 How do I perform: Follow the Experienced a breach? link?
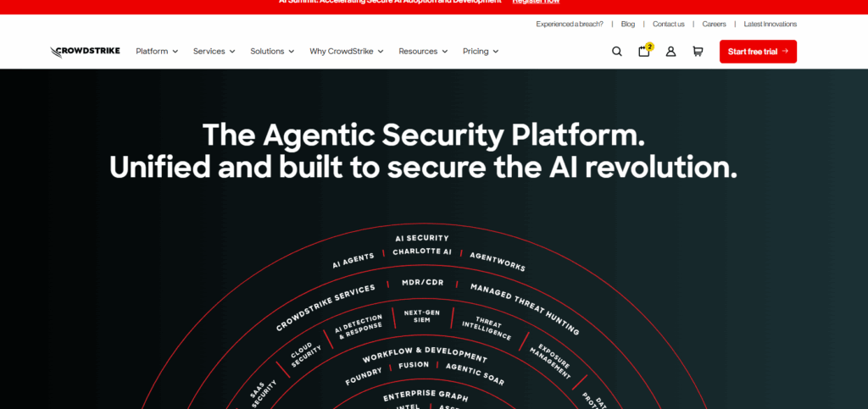[570, 25]
